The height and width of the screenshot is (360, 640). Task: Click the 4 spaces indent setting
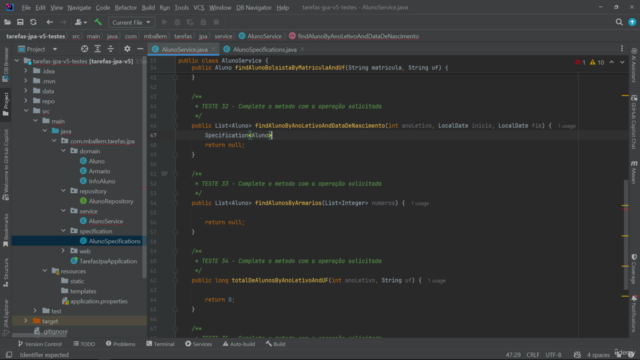(x=598, y=355)
